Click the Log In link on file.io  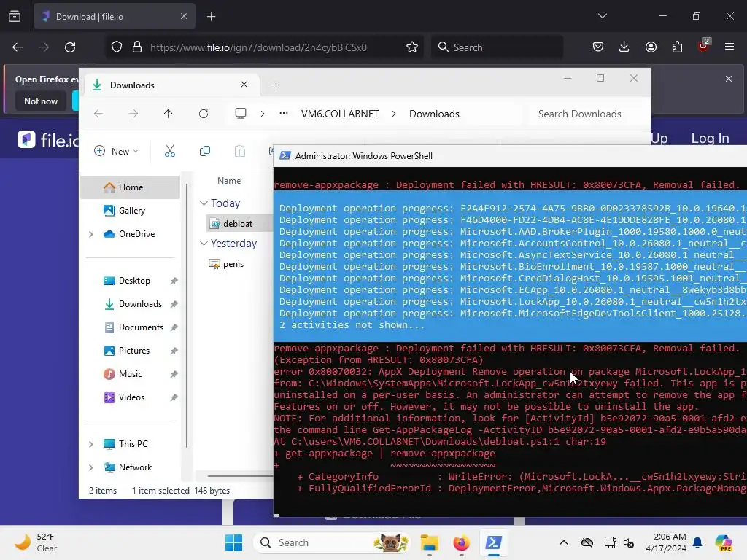point(710,138)
